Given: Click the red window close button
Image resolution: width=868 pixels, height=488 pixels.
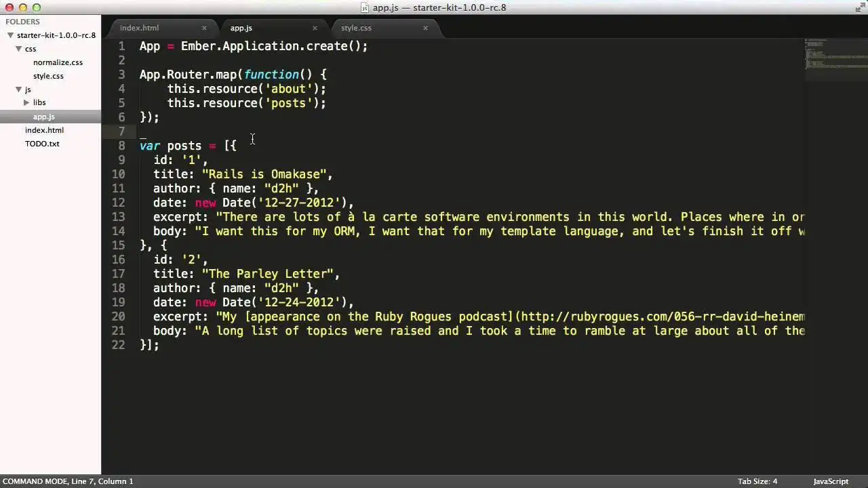Looking at the screenshot, I should [9, 7].
